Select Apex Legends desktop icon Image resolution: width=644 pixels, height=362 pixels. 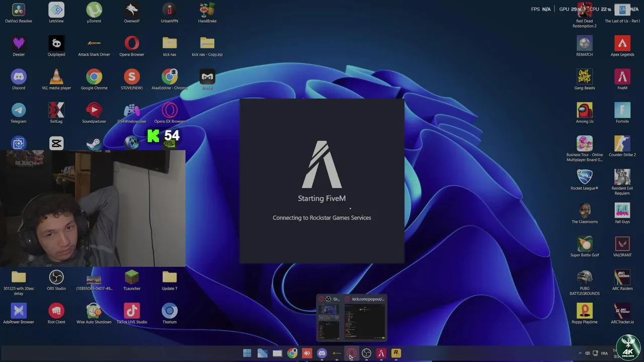pyautogui.click(x=622, y=46)
